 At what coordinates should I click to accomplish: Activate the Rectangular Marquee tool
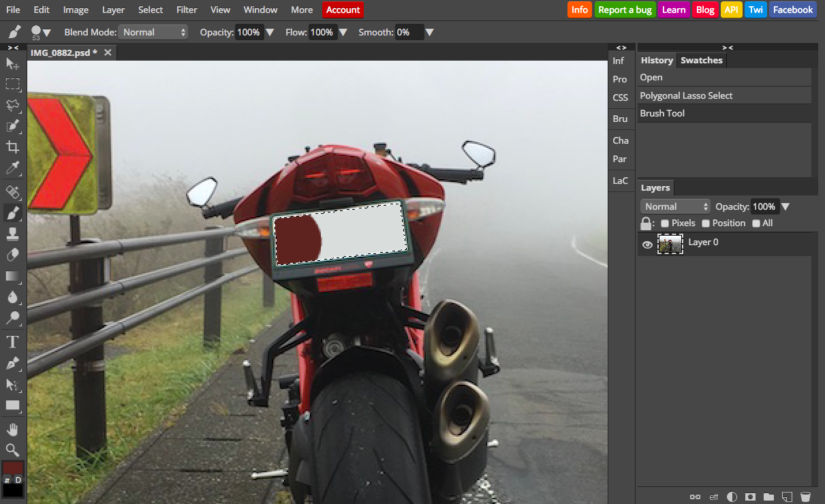[12, 84]
